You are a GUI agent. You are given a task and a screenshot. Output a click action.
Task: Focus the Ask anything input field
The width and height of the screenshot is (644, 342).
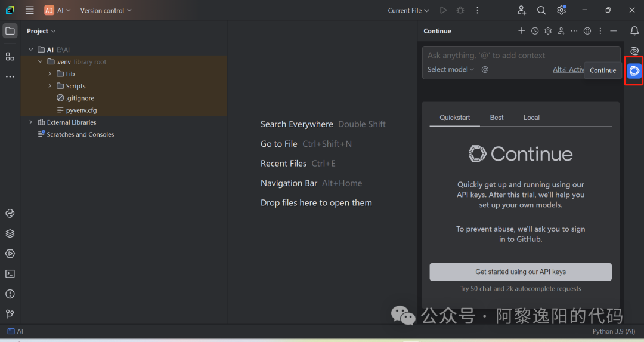[x=521, y=55]
